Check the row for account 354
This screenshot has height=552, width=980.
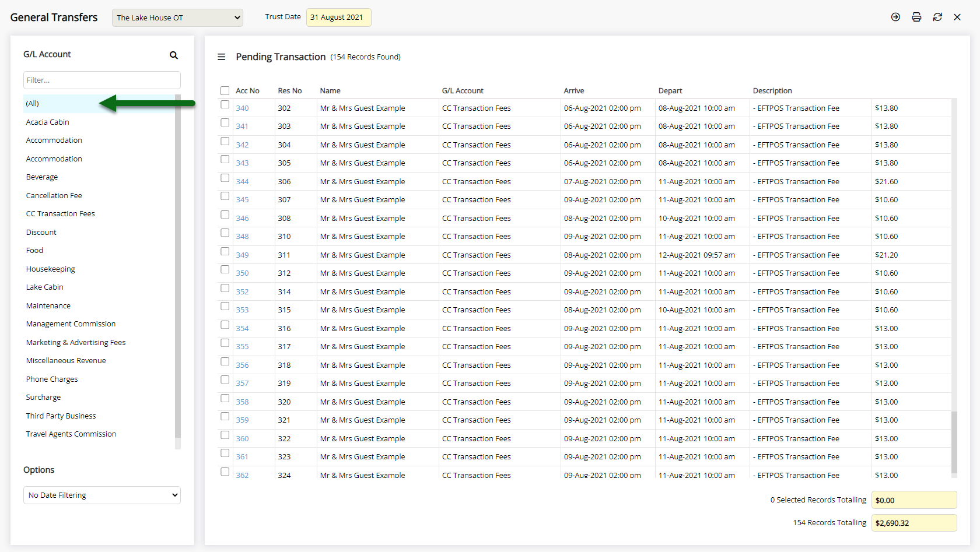[x=225, y=325]
